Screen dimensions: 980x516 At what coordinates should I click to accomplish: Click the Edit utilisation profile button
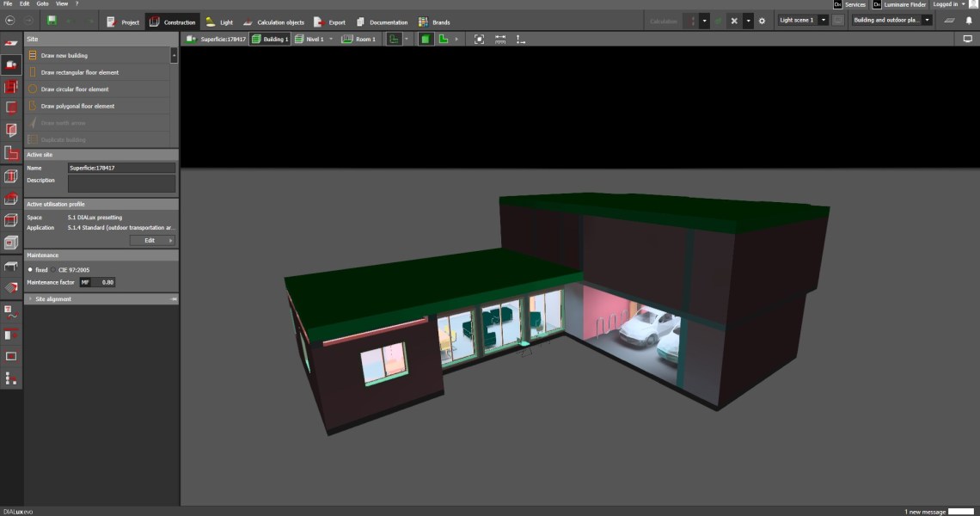coord(152,241)
